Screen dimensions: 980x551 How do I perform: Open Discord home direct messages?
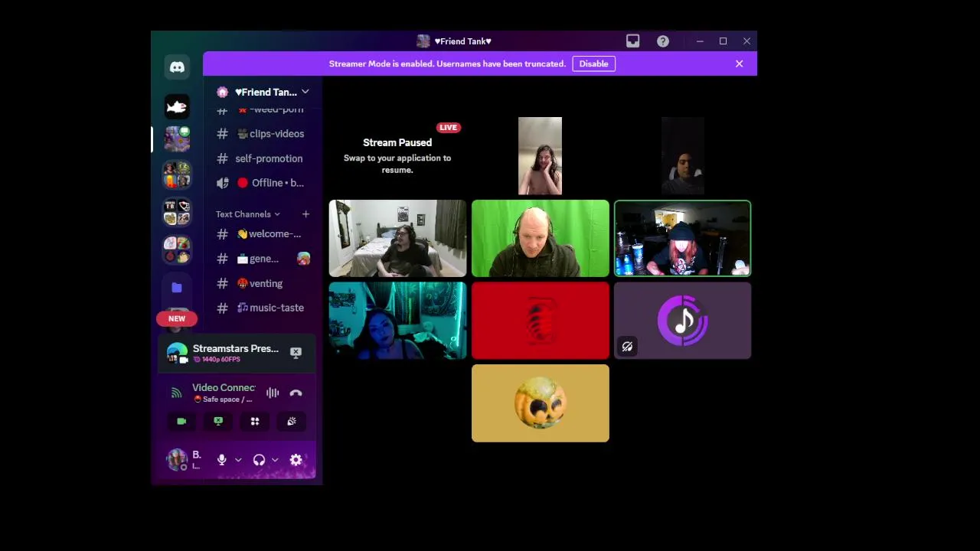click(x=177, y=67)
